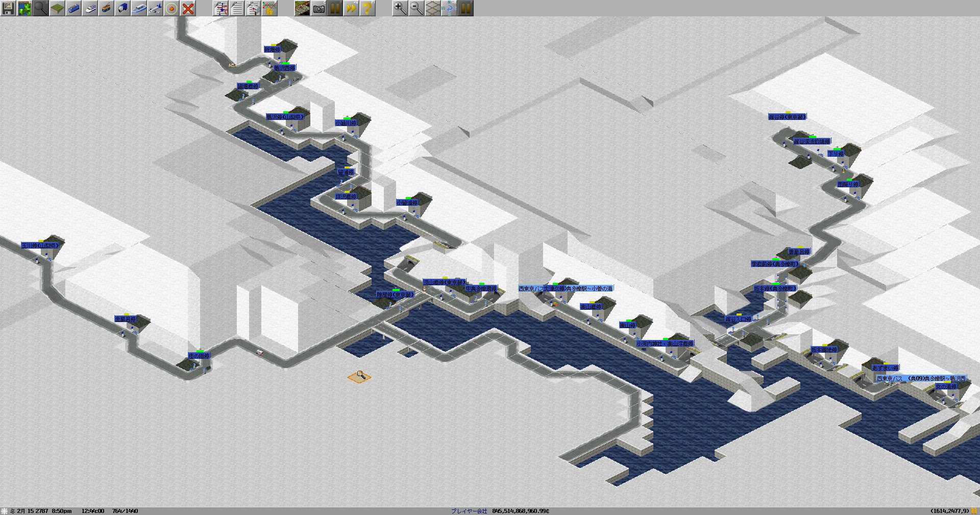
Task: Select the station label 下り停
Action: click(836, 154)
